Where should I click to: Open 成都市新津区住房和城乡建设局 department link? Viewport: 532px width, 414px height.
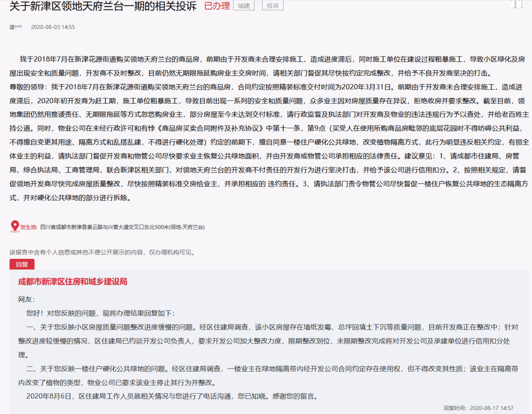[x=72, y=282]
